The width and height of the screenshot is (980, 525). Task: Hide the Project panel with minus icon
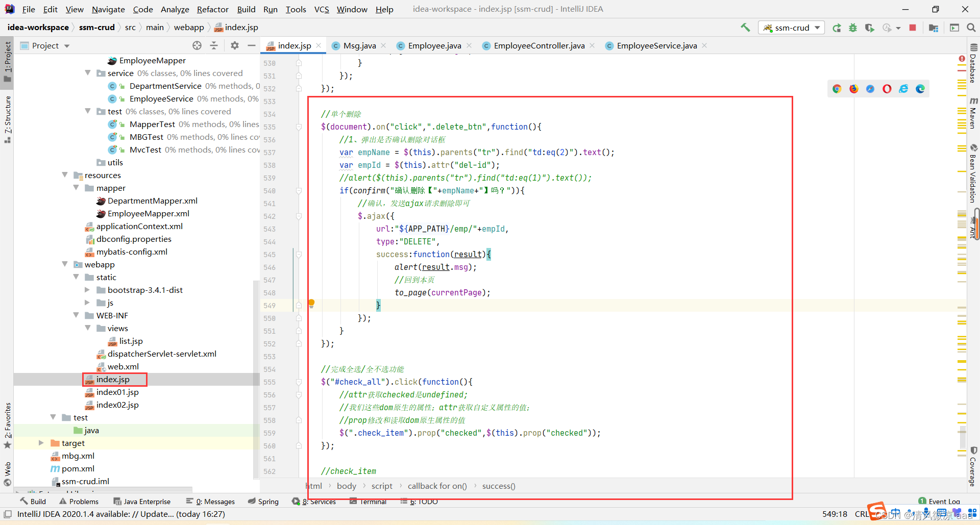pos(251,45)
